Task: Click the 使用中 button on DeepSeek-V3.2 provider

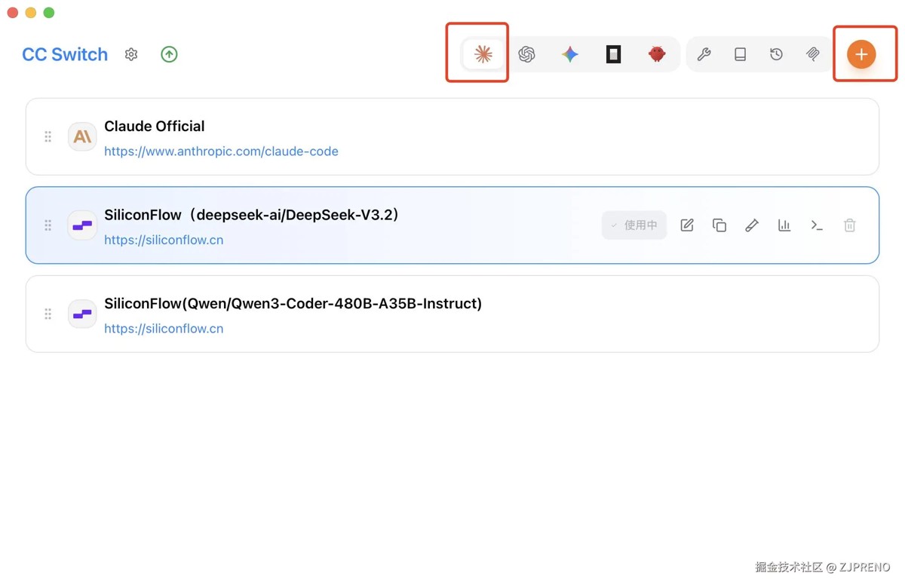Action: pos(634,225)
